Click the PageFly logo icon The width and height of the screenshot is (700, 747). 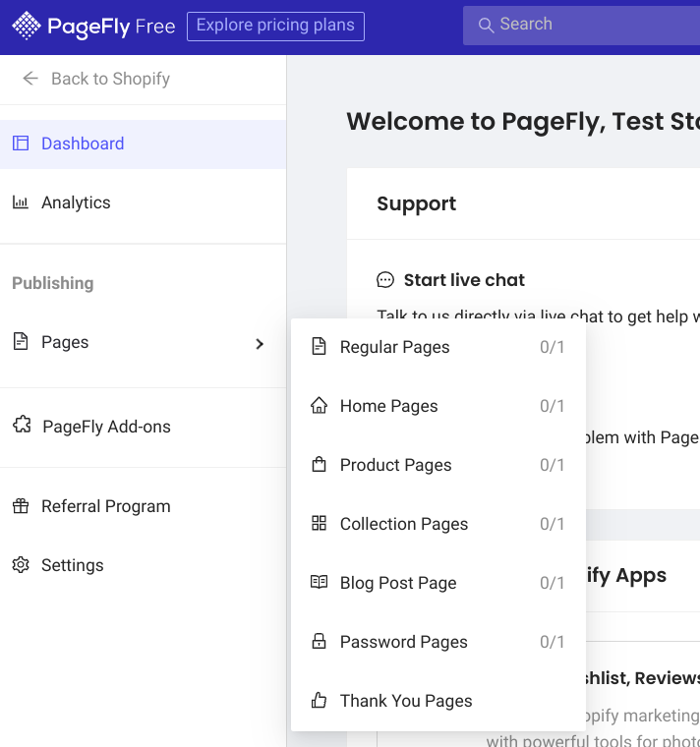click(x=26, y=27)
